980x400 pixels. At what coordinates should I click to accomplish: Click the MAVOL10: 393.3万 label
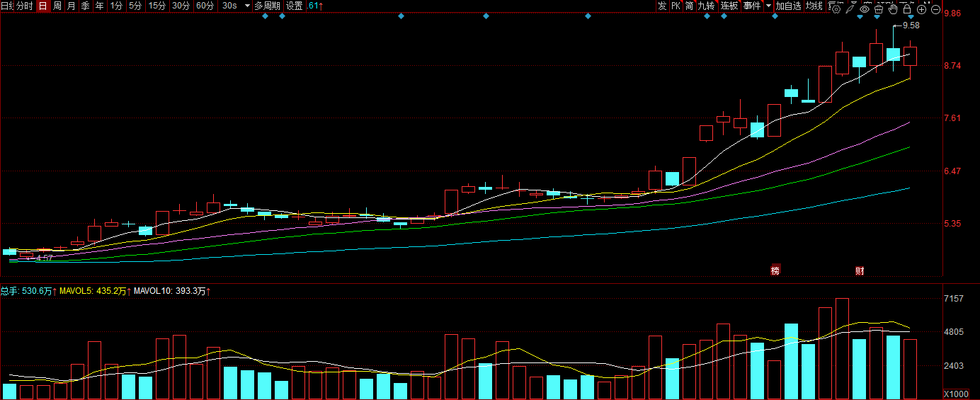pos(172,291)
